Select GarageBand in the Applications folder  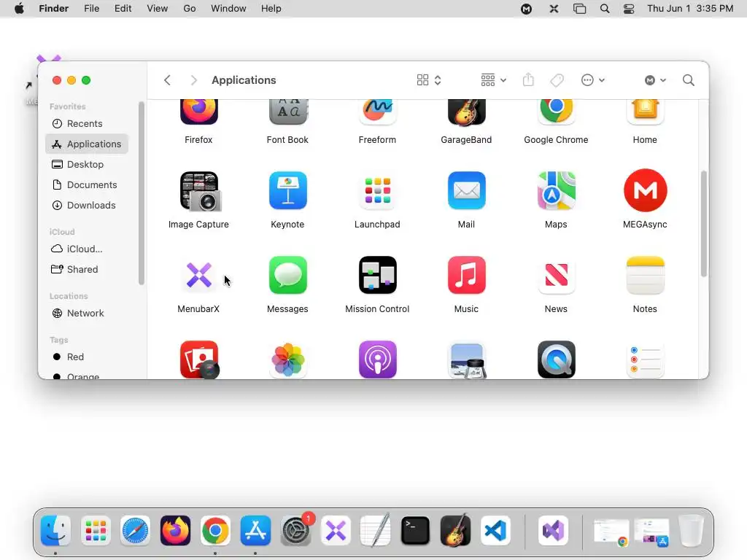[x=466, y=112]
